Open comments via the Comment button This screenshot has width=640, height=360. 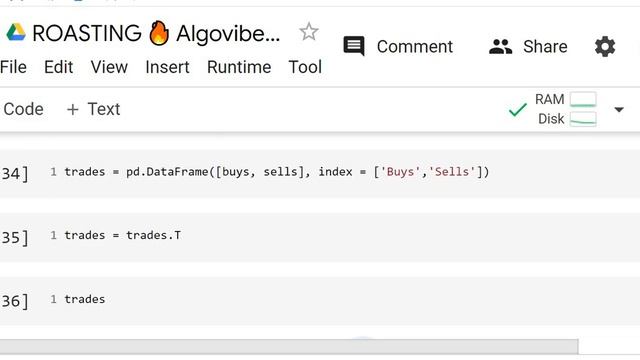point(398,46)
